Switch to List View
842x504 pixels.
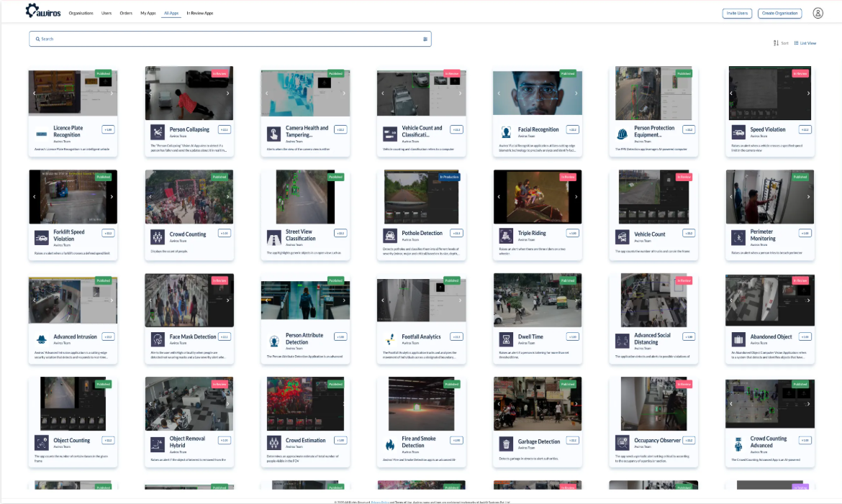[x=805, y=43]
